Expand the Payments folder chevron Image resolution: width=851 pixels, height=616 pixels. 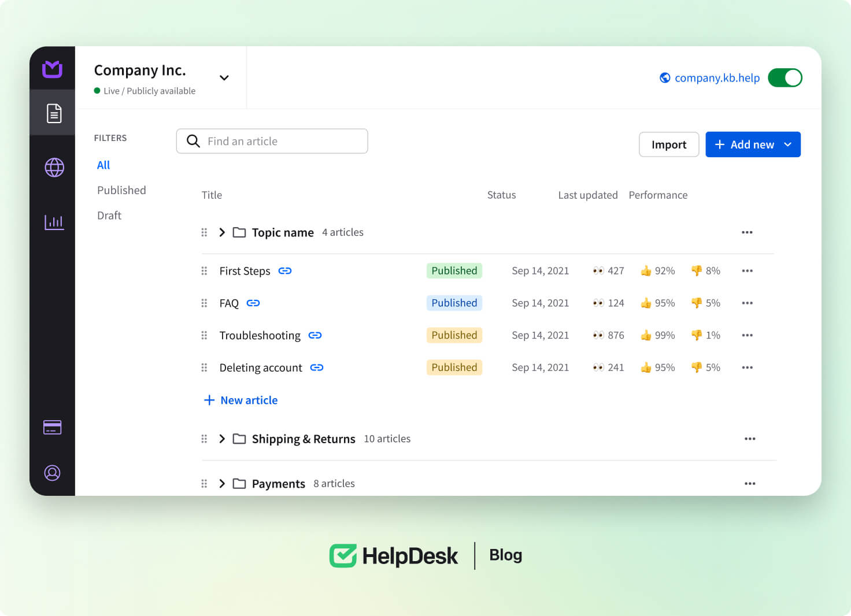coord(222,484)
